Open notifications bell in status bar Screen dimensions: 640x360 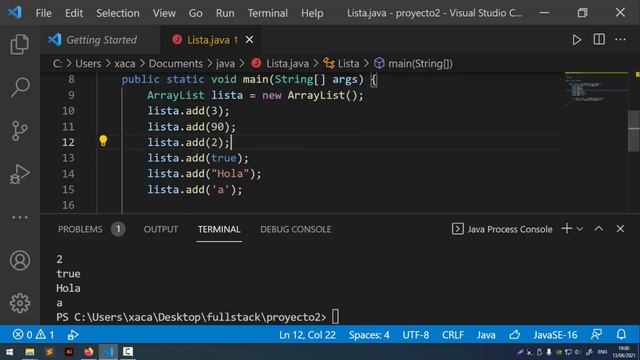point(621,335)
